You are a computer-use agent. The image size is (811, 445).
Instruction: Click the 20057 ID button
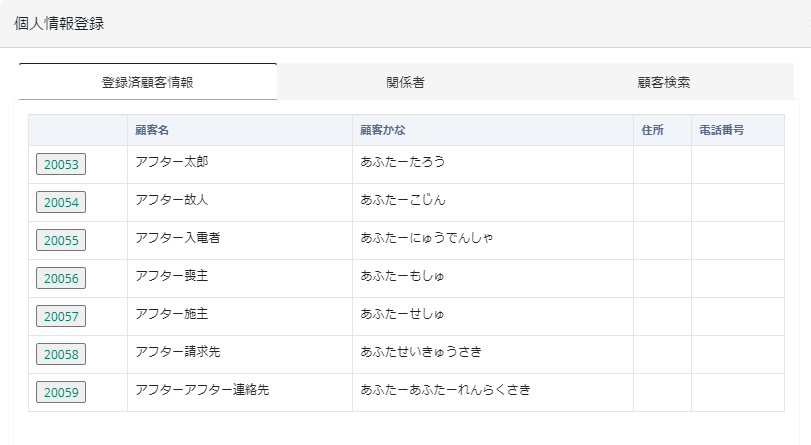61,317
